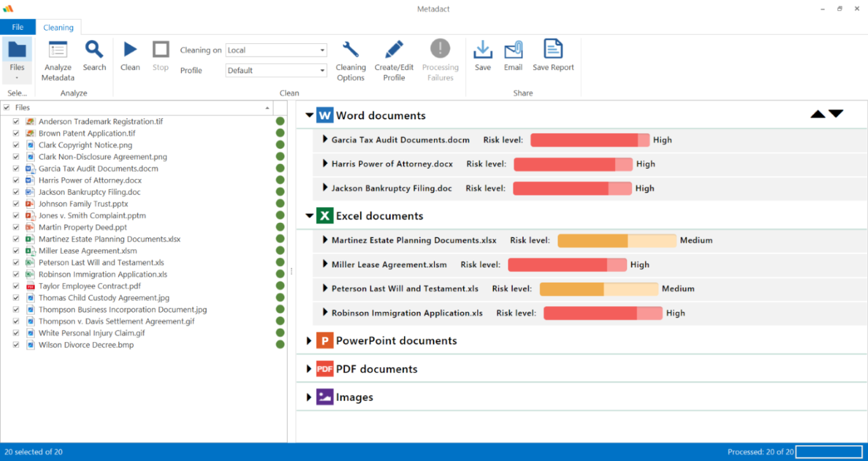This screenshot has width=868, height=461.
Task: Click the Medium risk bar for Peterson Last Will
Action: 599,288
